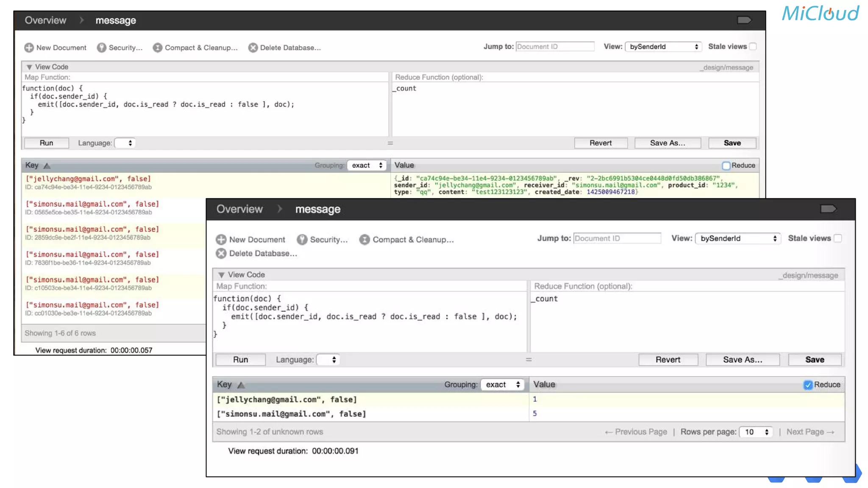Click Security icon in front window
This screenshot has width=868, height=488.
coord(302,240)
